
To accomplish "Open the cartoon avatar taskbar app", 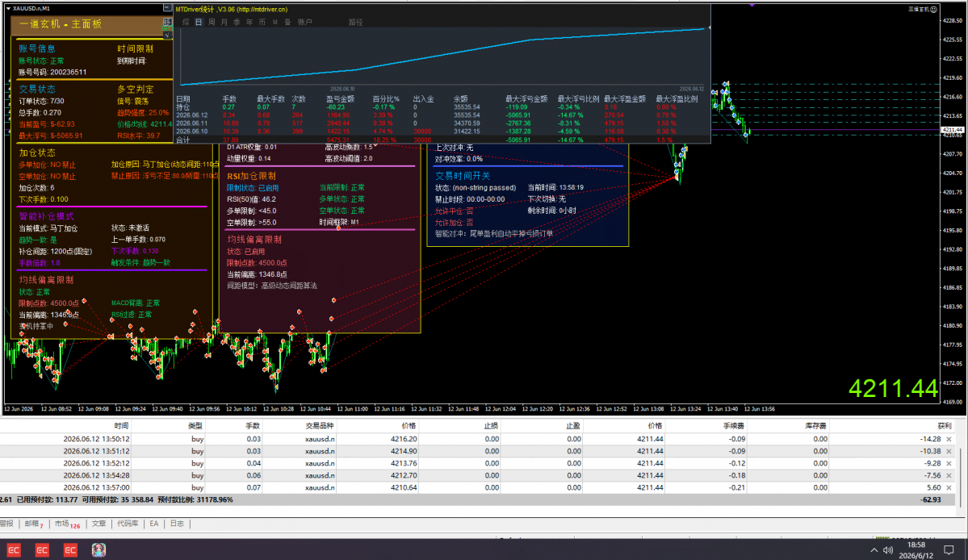I will pyautogui.click(x=98, y=550).
